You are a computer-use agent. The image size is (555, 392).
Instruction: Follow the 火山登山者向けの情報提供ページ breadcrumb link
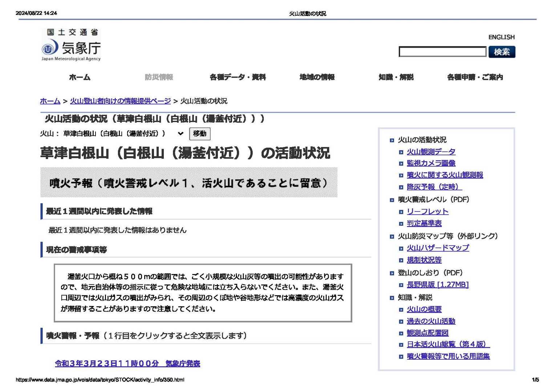(120, 101)
